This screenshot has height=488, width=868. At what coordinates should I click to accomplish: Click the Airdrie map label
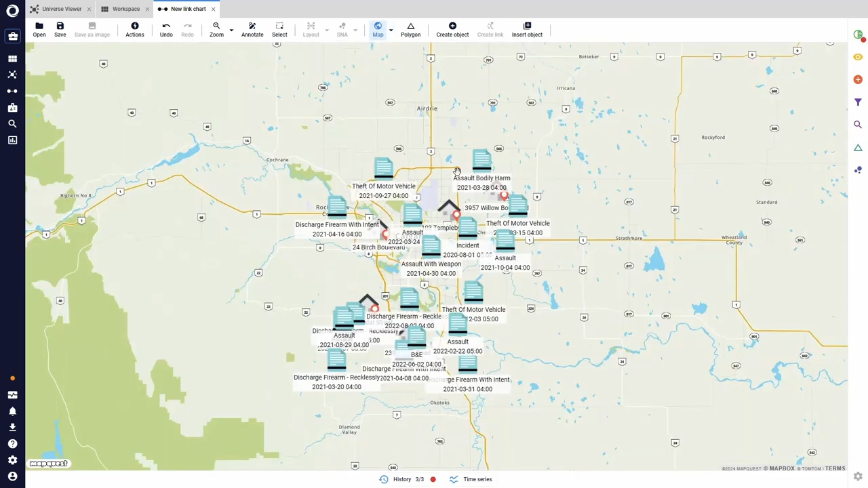[427, 108]
